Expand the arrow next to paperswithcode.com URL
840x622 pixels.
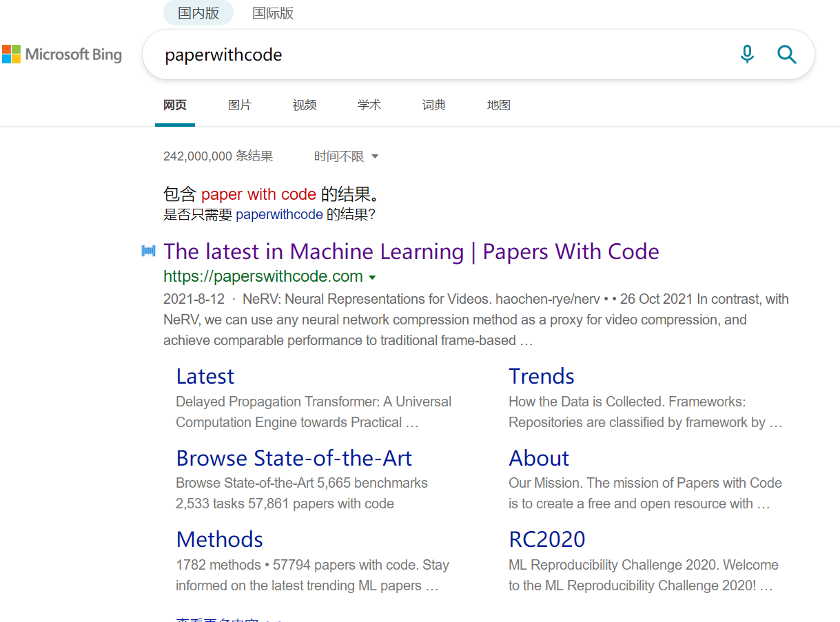tap(372, 278)
